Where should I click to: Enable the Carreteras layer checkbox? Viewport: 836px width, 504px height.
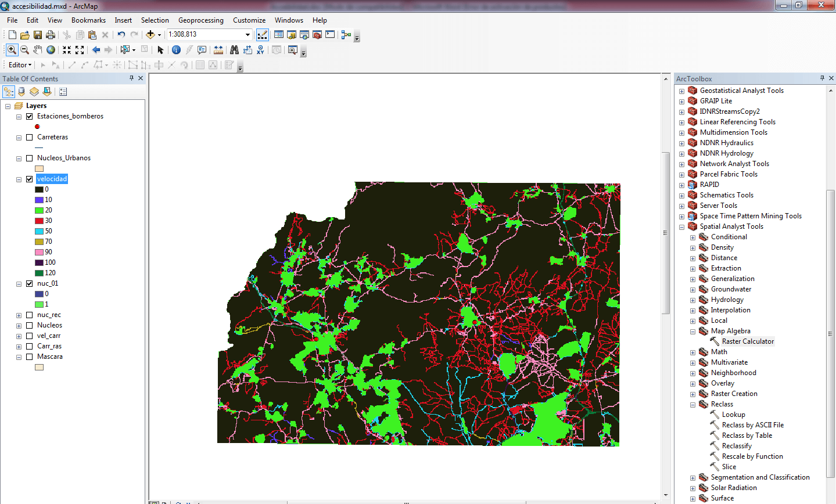(x=30, y=137)
